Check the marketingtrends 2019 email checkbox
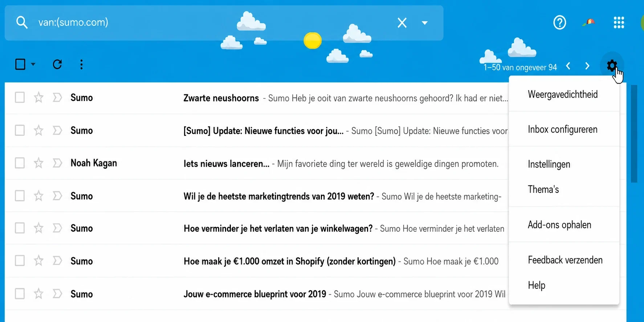The height and width of the screenshot is (322, 644). (x=20, y=196)
